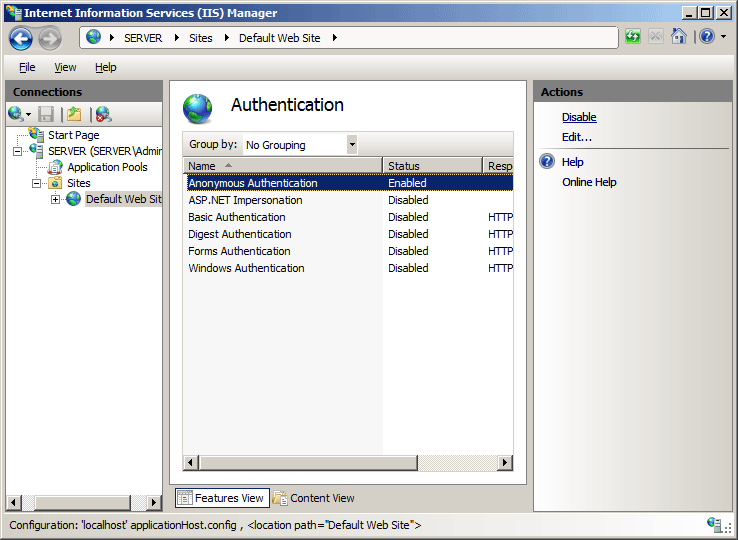Click the Delete Connection icon in Connections
The height and width of the screenshot is (540, 738).
[103, 114]
